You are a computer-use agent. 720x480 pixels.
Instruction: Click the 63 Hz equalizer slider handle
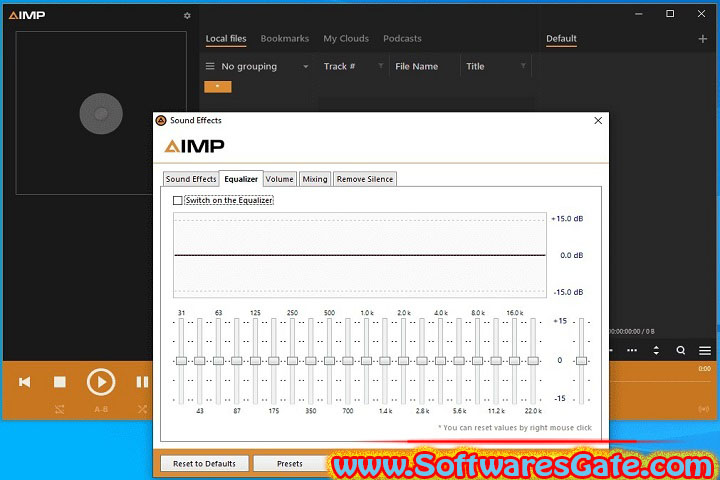click(x=218, y=361)
